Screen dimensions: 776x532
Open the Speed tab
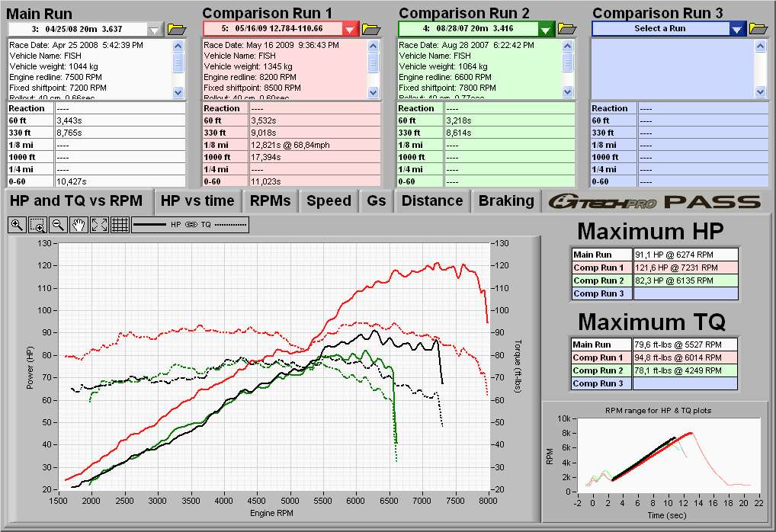pyautogui.click(x=329, y=201)
